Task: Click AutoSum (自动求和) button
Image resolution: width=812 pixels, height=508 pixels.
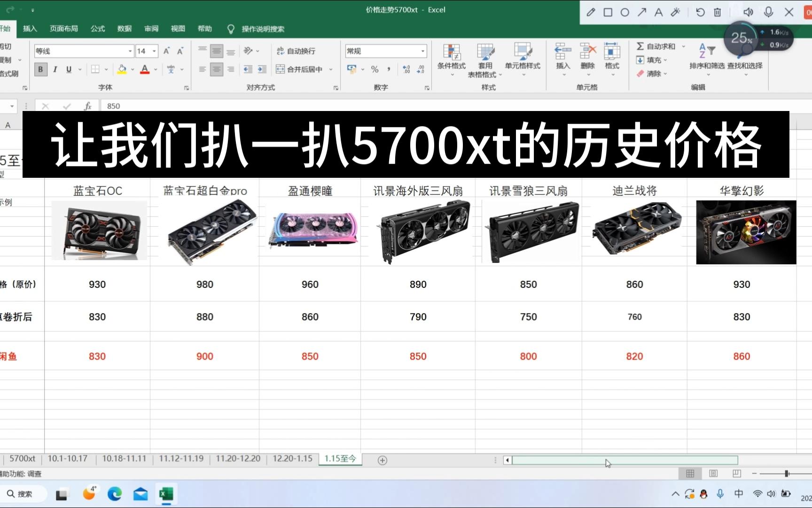Action: pyautogui.click(x=656, y=46)
